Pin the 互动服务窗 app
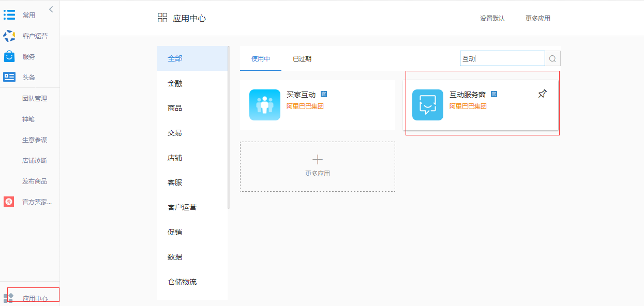Viewport: 644px width, 306px height. click(x=542, y=94)
